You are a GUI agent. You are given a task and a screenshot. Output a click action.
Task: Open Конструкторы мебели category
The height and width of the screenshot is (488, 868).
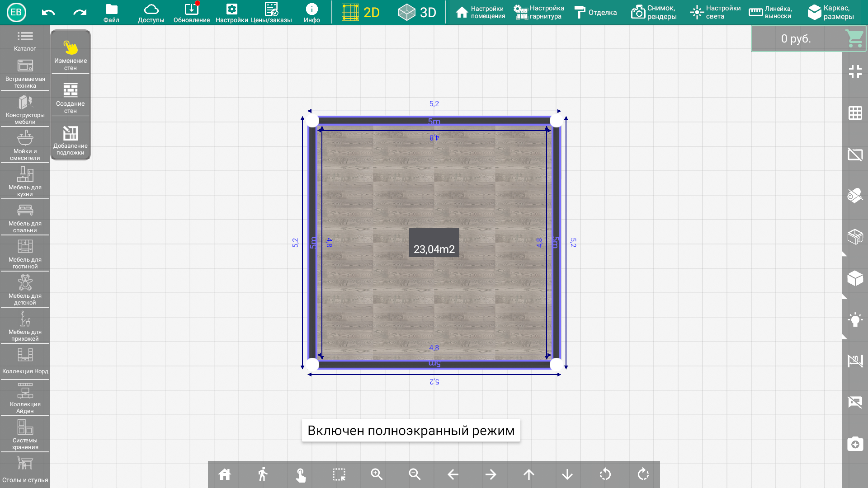[25, 109]
